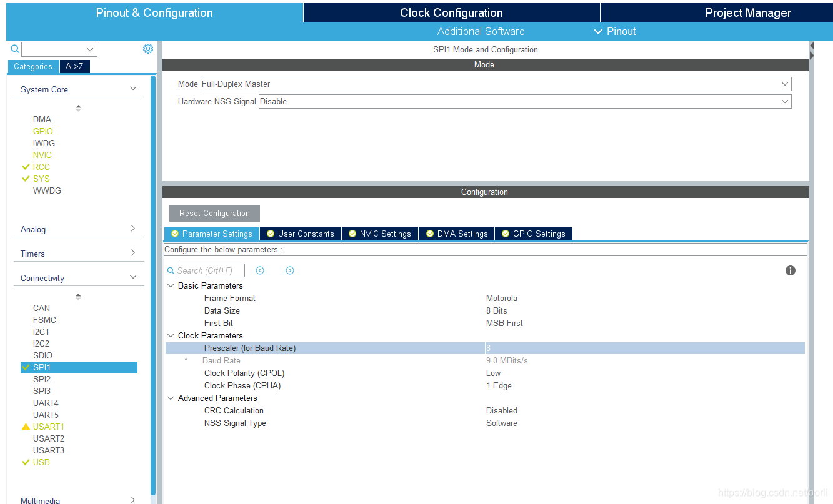Viewport: 833px width, 504px height.
Task: Expand the Timers category
Action: (x=133, y=253)
